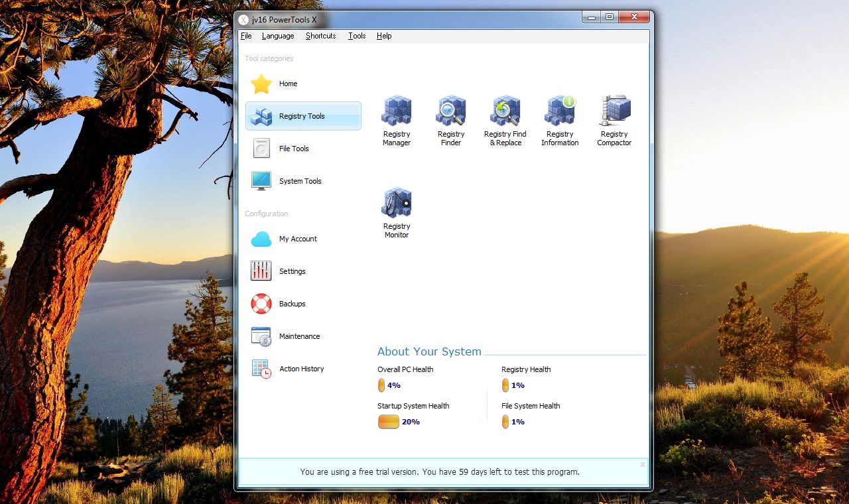Open Action History label in sidebar

301,369
